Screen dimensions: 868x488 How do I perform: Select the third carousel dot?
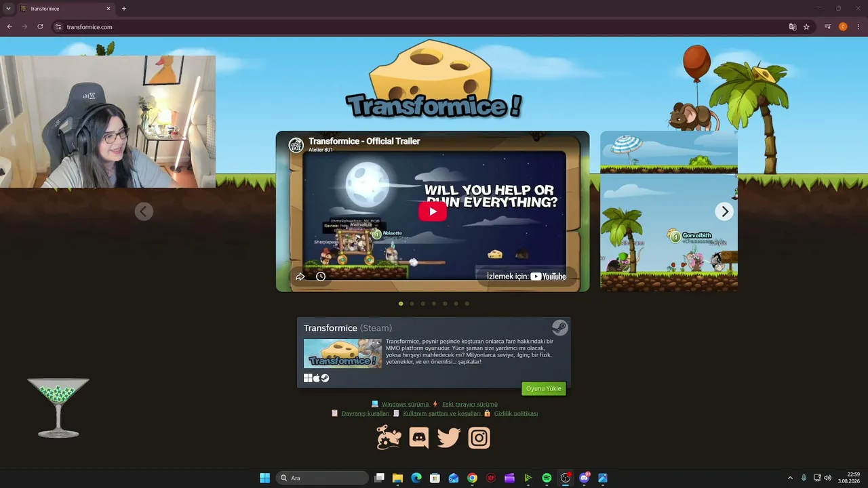click(x=422, y=304)
